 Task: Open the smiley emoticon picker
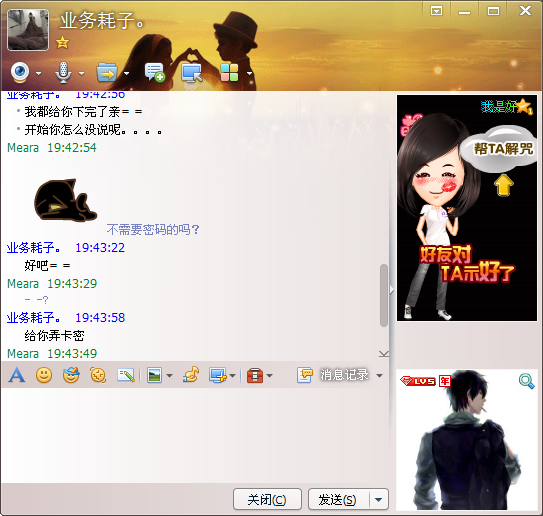click(x=44, y=375)
